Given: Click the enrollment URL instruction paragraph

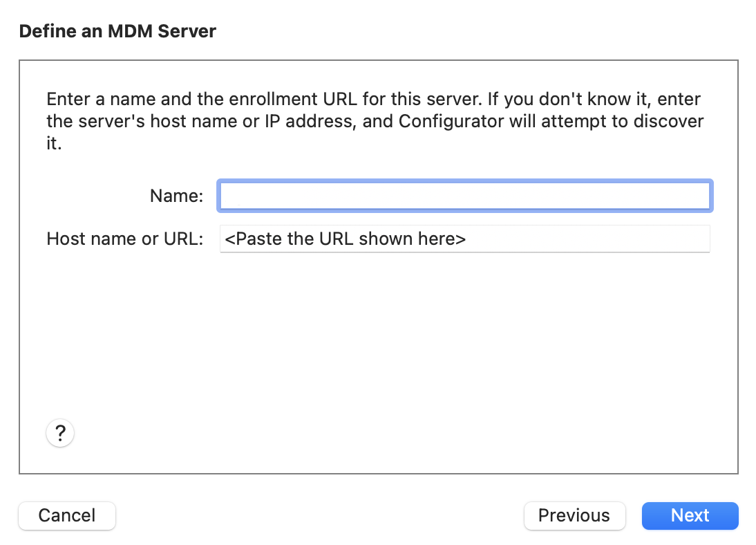Looking at the screenshot, I should pos(374,122).
